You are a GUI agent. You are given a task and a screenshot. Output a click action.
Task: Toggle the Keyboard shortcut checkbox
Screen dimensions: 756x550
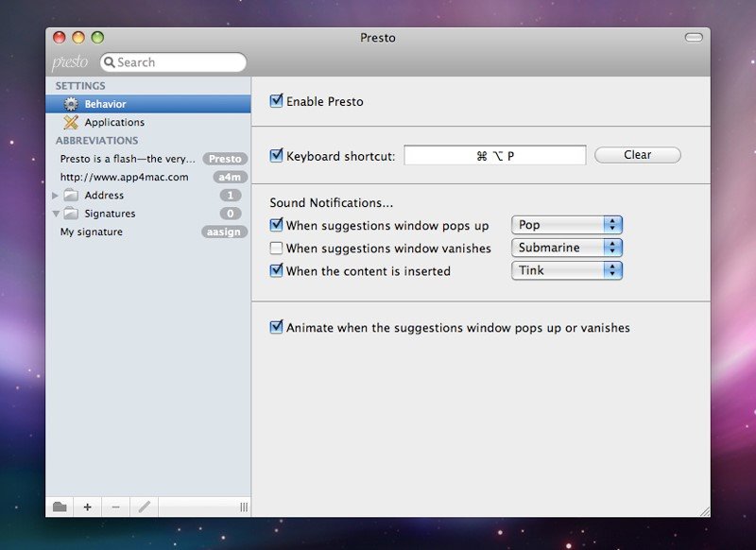[x=276, y=155]
